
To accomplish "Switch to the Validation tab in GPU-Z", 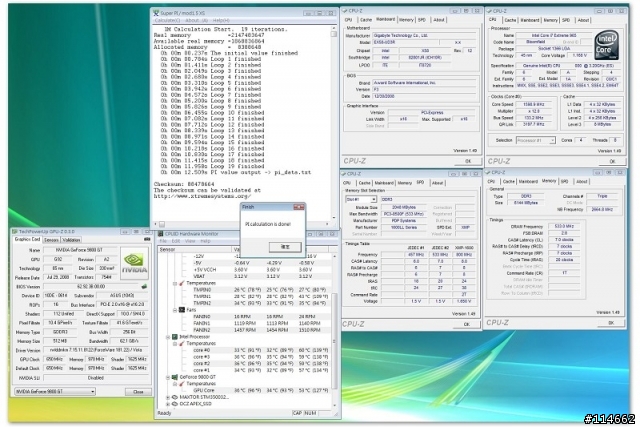I will tap(71, 240).
